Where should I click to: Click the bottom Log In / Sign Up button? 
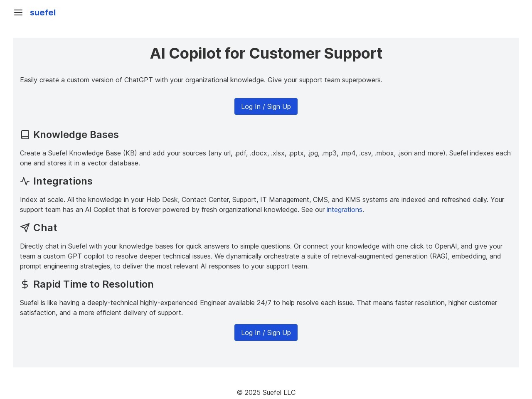tap(266, 332)
